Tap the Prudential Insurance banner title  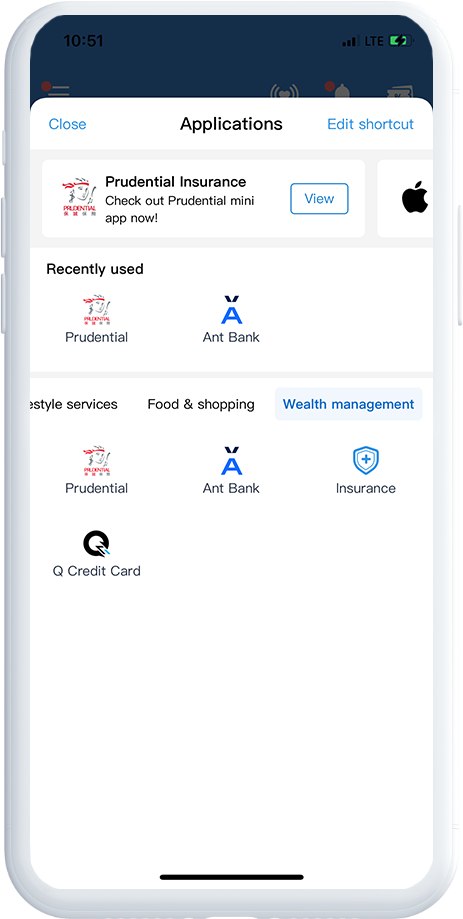pyautogui.click(x=176, y=182)
